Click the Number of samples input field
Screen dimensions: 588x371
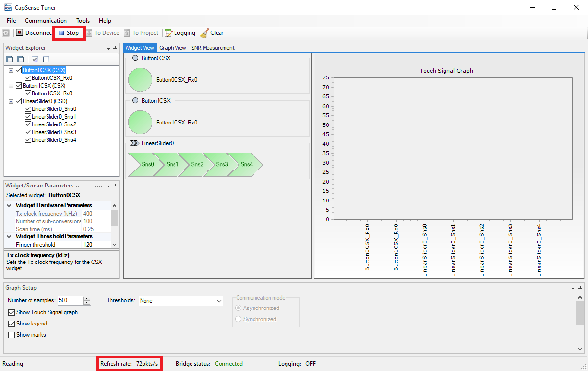(70, 301)
